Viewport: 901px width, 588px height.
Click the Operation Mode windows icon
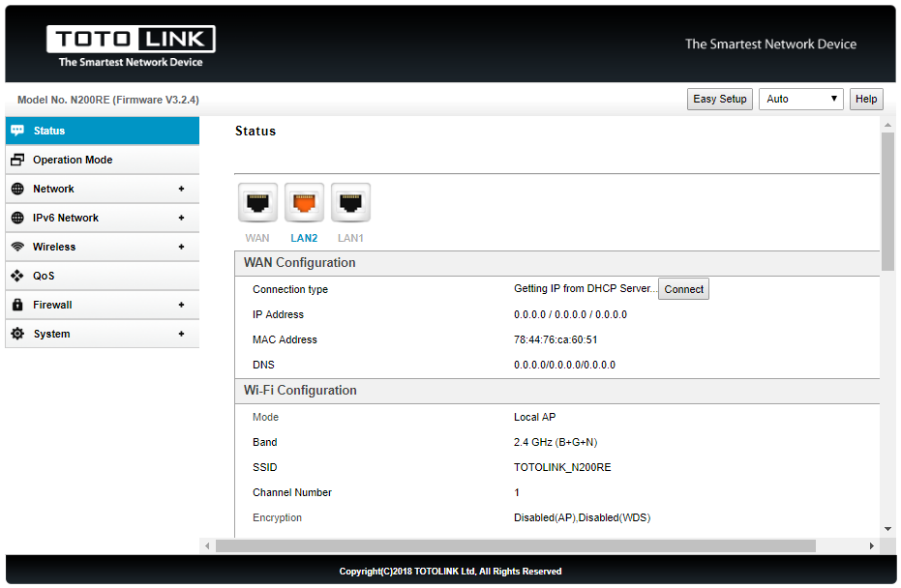(x=17, y=160)
